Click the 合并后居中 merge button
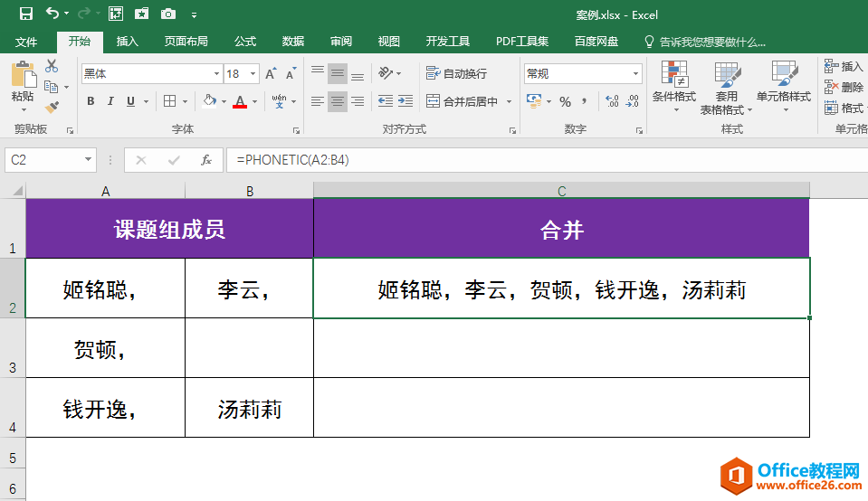Screen dimensions: 868x501 463,101
